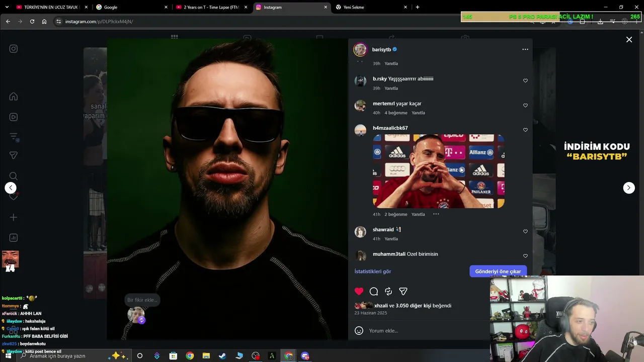The height and width of the screenshot is (362, 644).
Task: Open muhamm3tali's profile username
Action: [x=389, y=254]
